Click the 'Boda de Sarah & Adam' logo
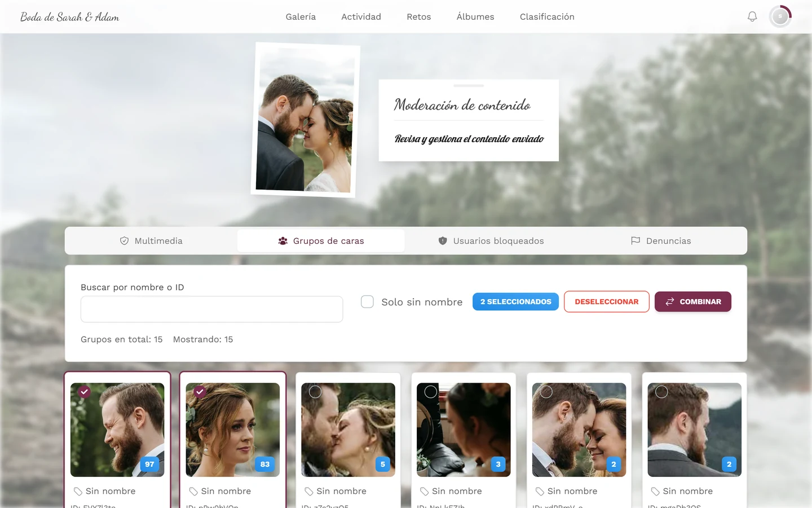Screen dimensions: 812x508 (70, 17)
